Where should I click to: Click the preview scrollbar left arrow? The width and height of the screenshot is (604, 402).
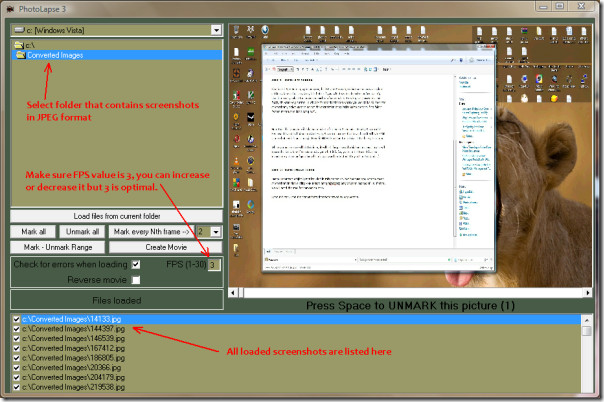click(233, 293)
